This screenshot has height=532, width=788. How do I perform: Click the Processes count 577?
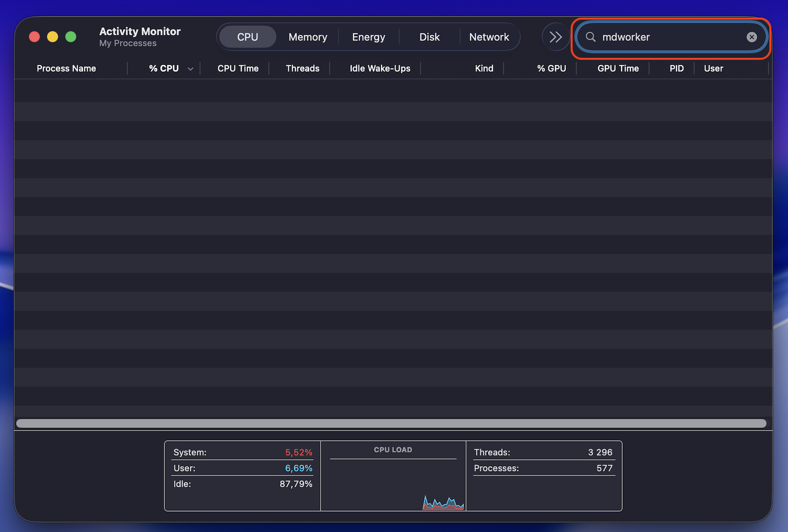click(605, 468)
